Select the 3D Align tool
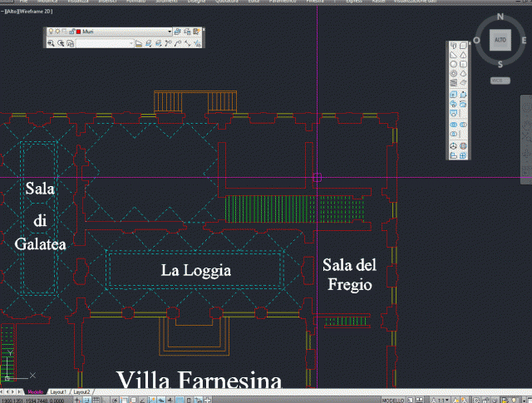The width and height of the screenshot is (532, 403). [454, 155]
